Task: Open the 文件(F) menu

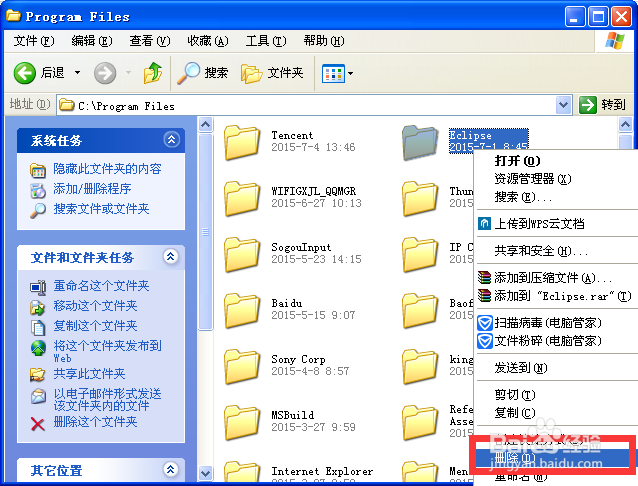Action: (x=33, y=41)
